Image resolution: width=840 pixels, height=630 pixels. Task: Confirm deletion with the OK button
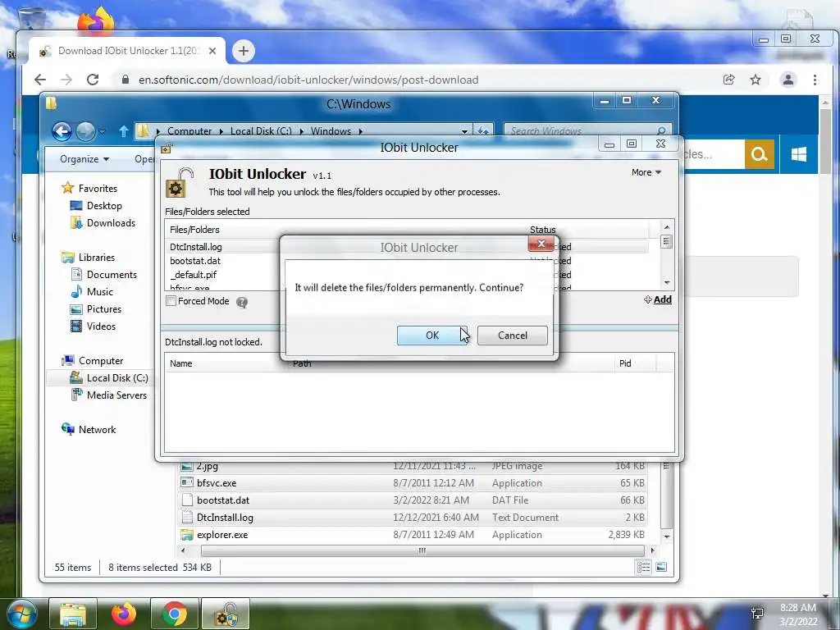pos(431,336)
